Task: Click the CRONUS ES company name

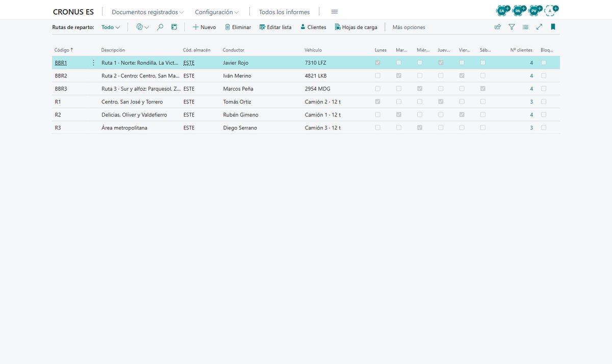Action: point(73,12)
